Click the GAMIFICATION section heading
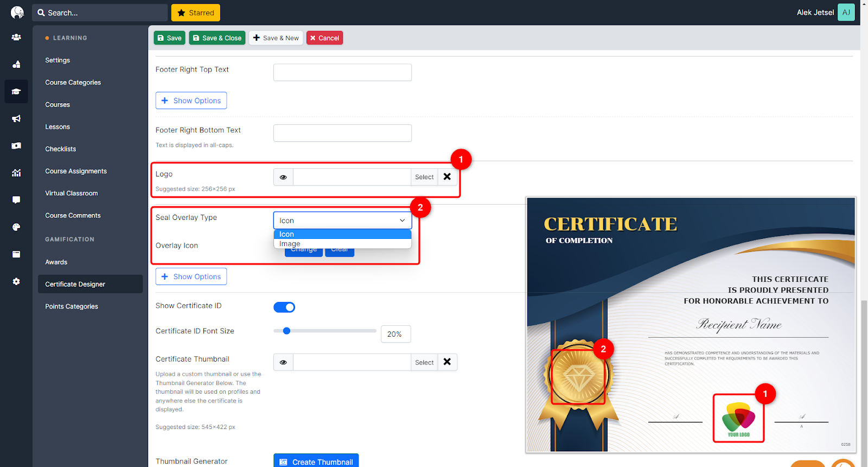This screenshot has height=467, width=868. [x=69, y=239]
